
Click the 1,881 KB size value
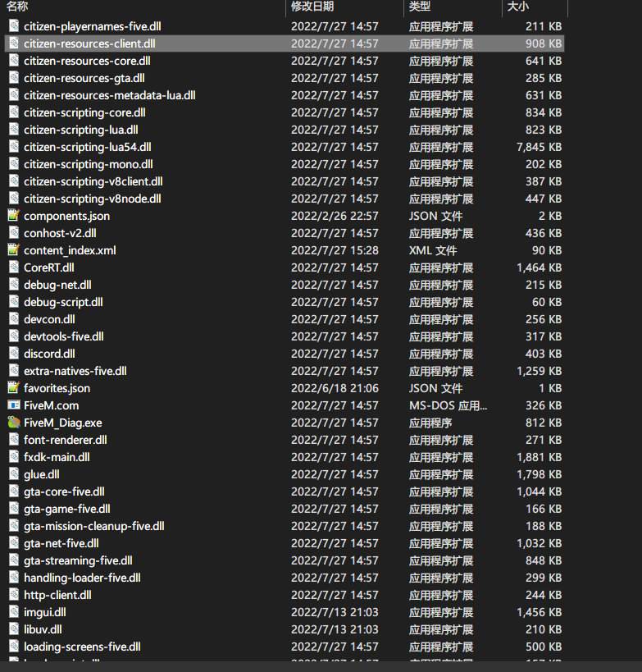(x=540, y=457)
